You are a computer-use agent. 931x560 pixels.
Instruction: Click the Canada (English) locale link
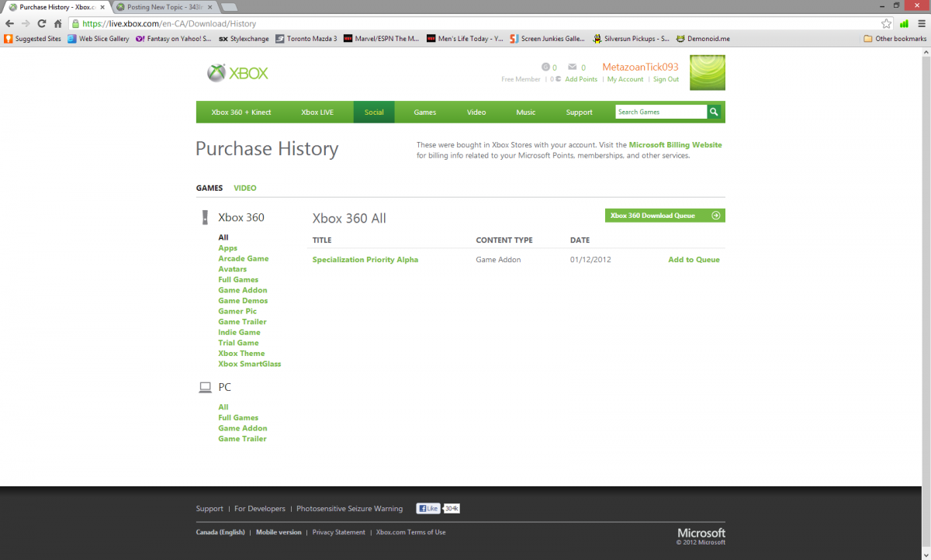point(220,532)
